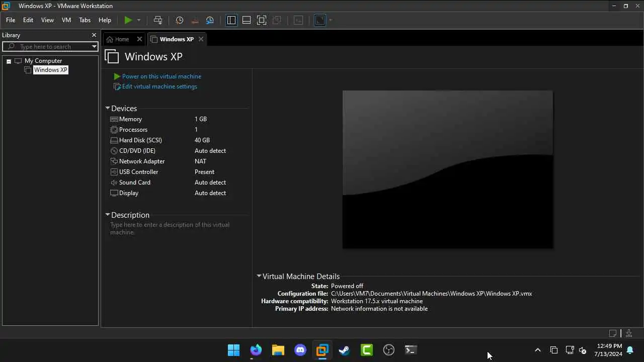Open OBS Studio from the taskbar
This screenshot has width=644, height=362.
coord(389,350)
